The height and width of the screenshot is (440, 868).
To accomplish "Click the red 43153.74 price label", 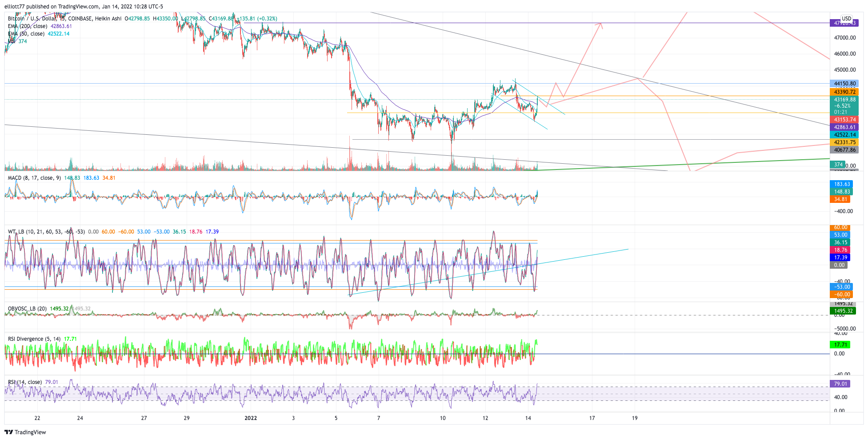I will [x=844, y=120].
